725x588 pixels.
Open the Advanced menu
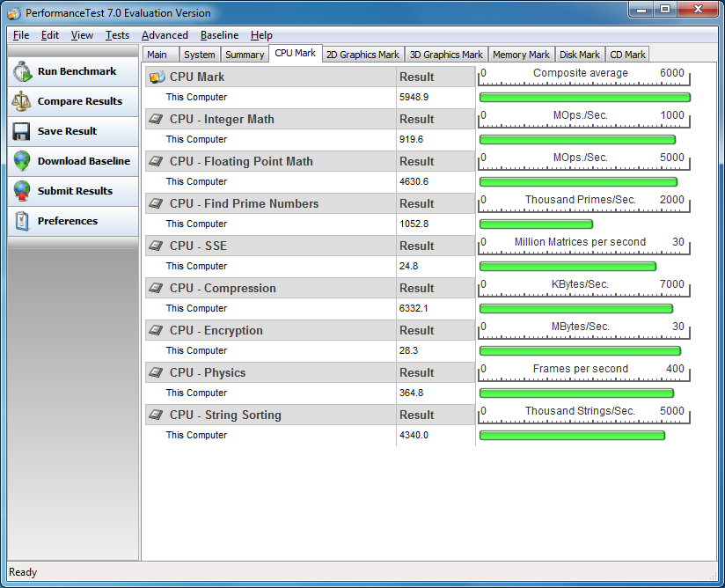(165, 35)
